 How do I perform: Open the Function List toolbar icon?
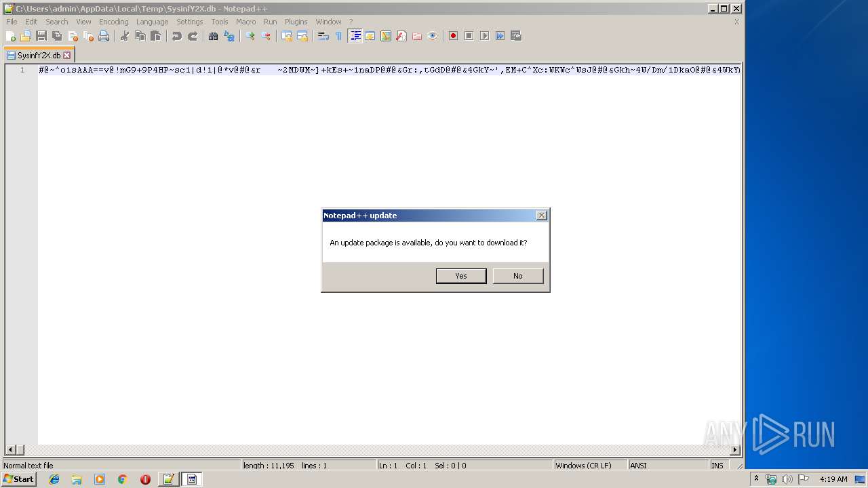tap(401, 36)
